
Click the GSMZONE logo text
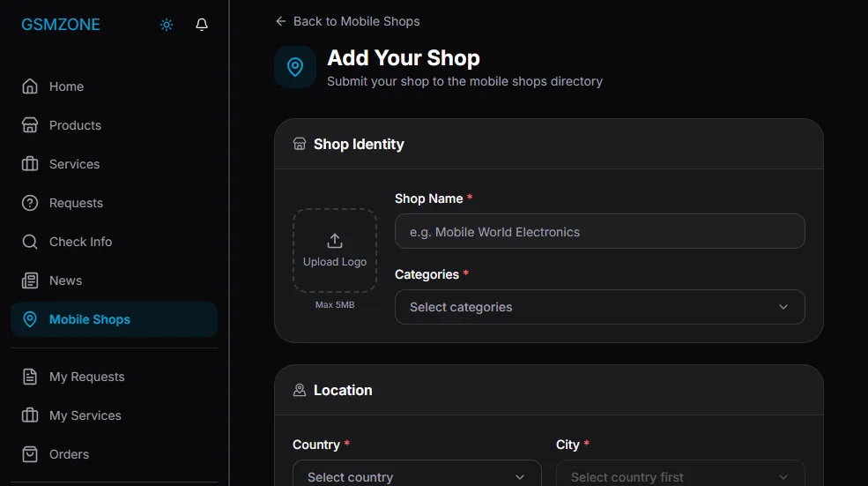(61, 25)
